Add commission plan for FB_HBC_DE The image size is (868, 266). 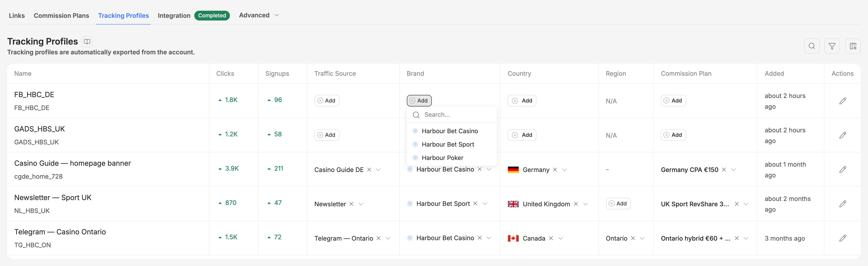click(x=673, y=100)
